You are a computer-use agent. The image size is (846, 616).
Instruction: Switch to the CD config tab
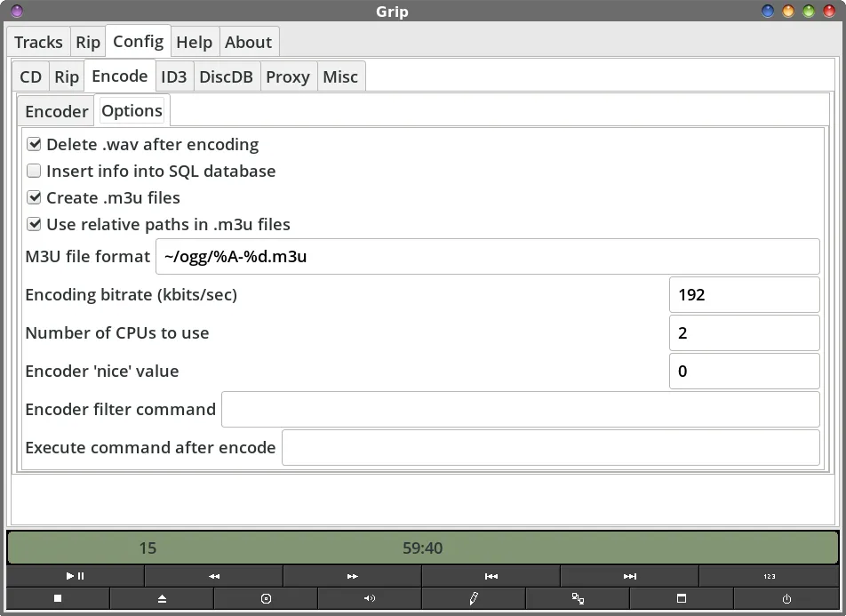[30, 76]
